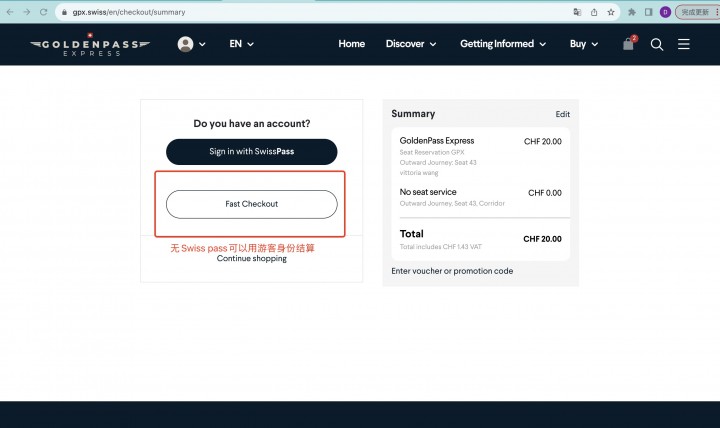This screenshot has height=428, width=720.
Task: Click the translate page icon
Action: (577, 12)
